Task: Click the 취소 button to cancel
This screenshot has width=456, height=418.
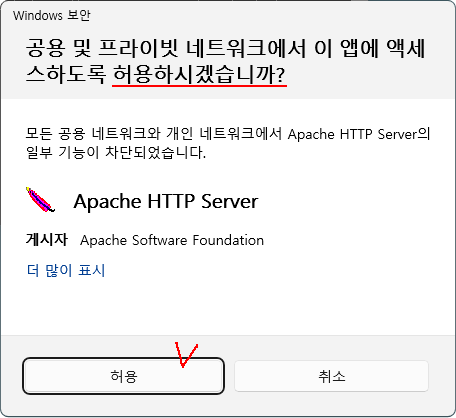Action: pos(331,376)
